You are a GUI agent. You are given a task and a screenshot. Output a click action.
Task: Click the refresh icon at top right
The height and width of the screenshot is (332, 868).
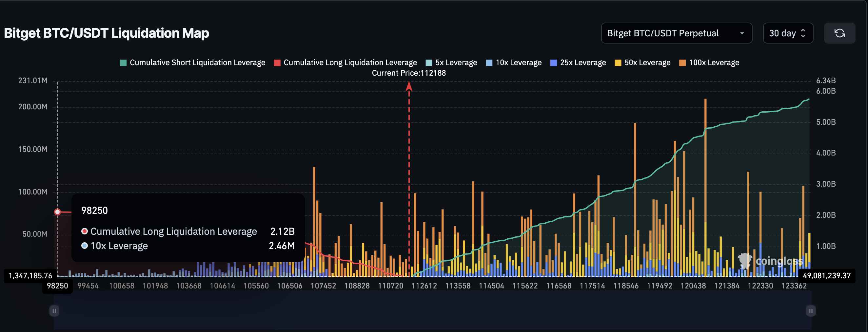(x=840, y=33)
